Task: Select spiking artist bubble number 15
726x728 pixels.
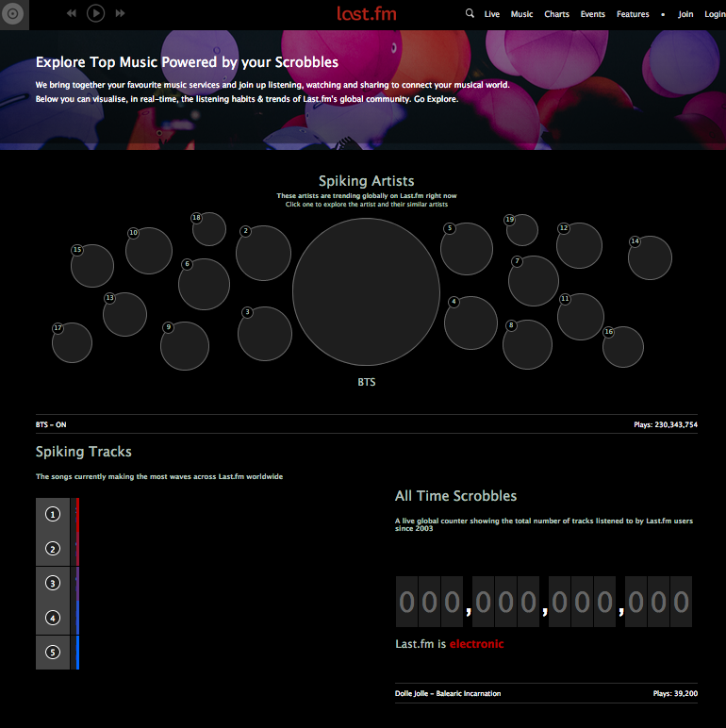Action: (92, 266)
